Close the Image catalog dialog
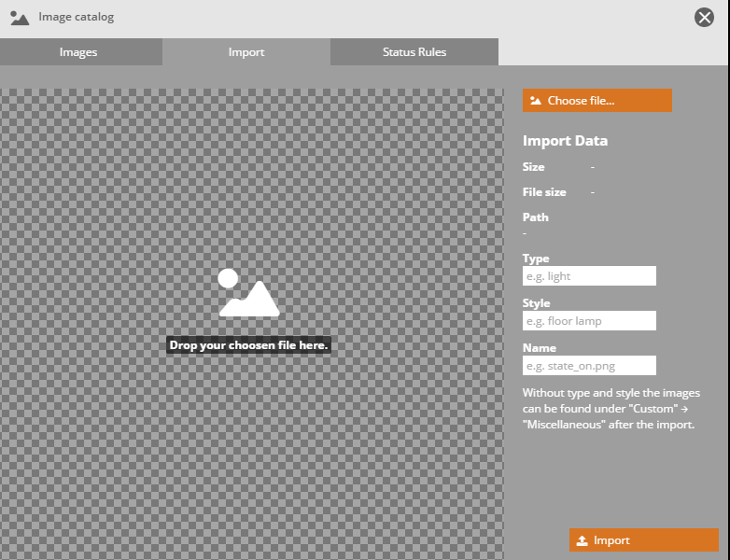The image size is (730, 560). click(x=704, y=18)
